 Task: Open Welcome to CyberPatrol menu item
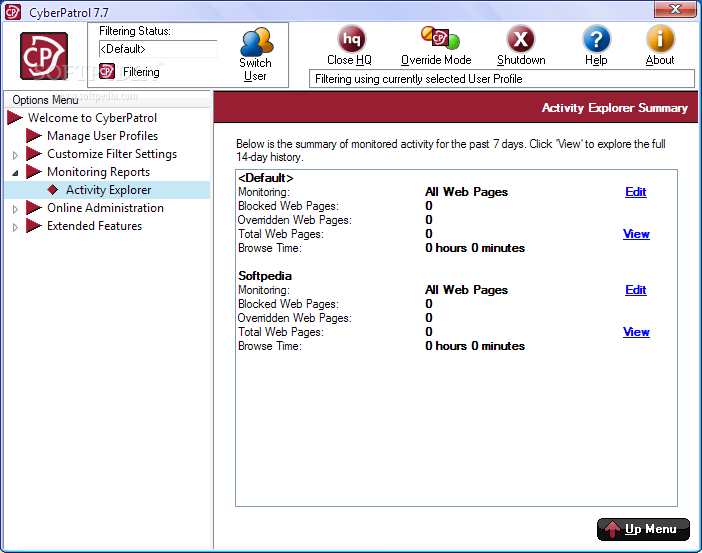pos(92,118)
